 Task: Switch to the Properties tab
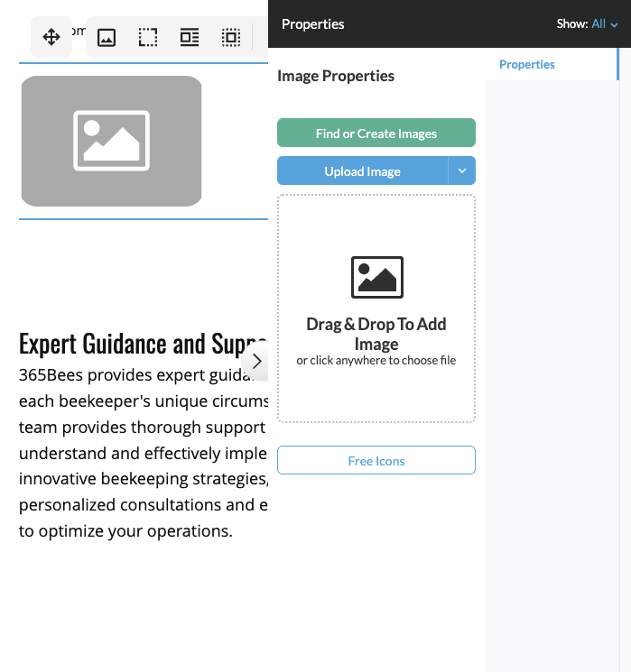[x=527, y=64]
